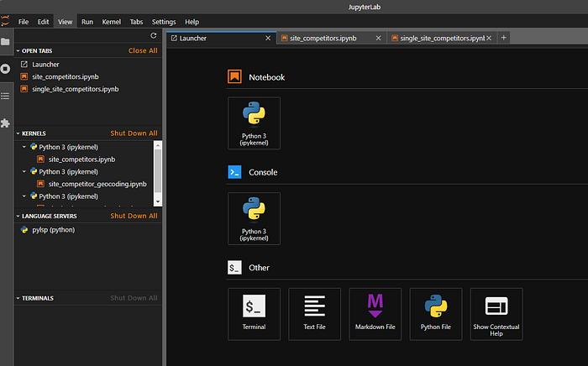This screenshot has height=366, width=588.
Task: Click the blue Console section icon
Action: coord(234,172)
